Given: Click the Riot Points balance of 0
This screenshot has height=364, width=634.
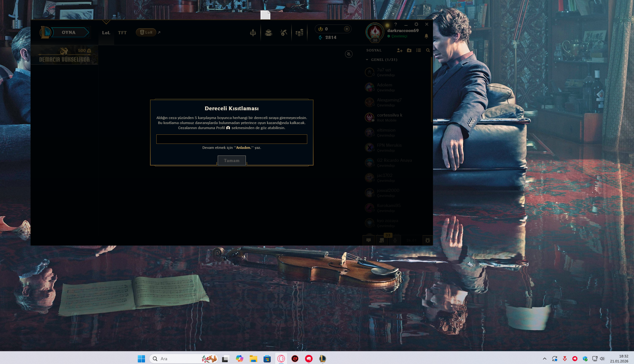Looking at the screenshot, I should [326, 29].
